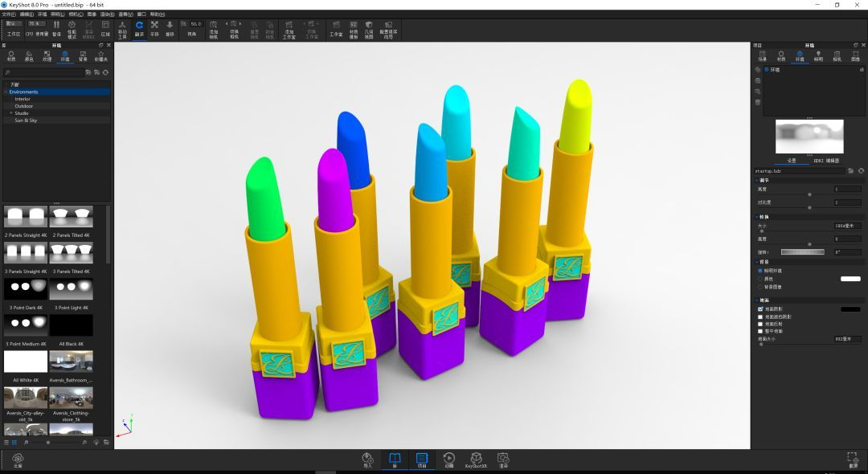Collapse the Ground section in environment panel
Screen dimensions: 868x474
click(x=756, y=300)
